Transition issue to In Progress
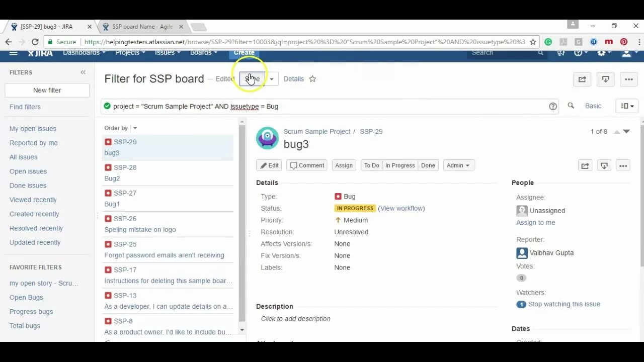 (400, 165)
